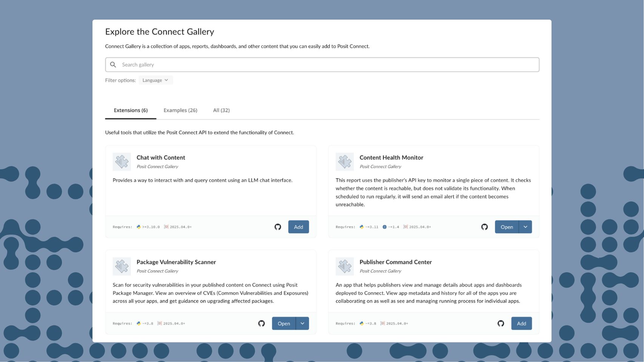Viewport: 644px width, 362px height.
Task: Expand the Package Vulnerability Scanner Open options arrow
Action: pyautogui.click(x=302, y=324)
